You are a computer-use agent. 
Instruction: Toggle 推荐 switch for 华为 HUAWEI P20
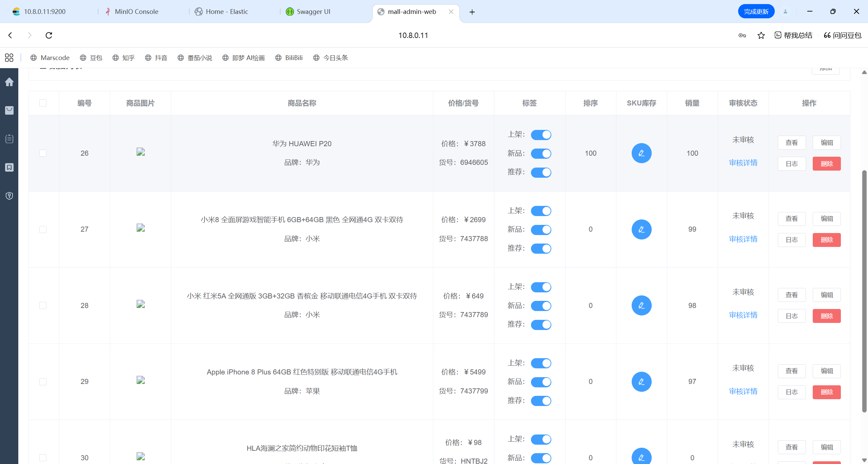tap(541, 172)
